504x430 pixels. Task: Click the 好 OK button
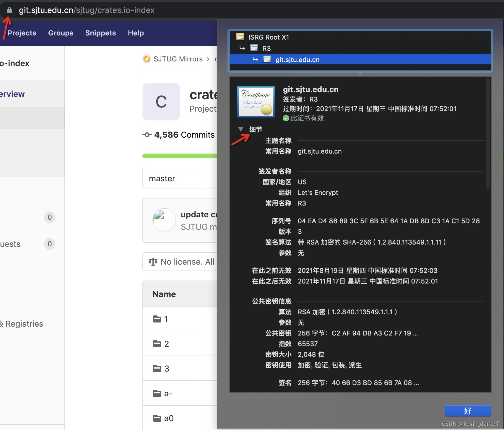click(x=468, y=411)
